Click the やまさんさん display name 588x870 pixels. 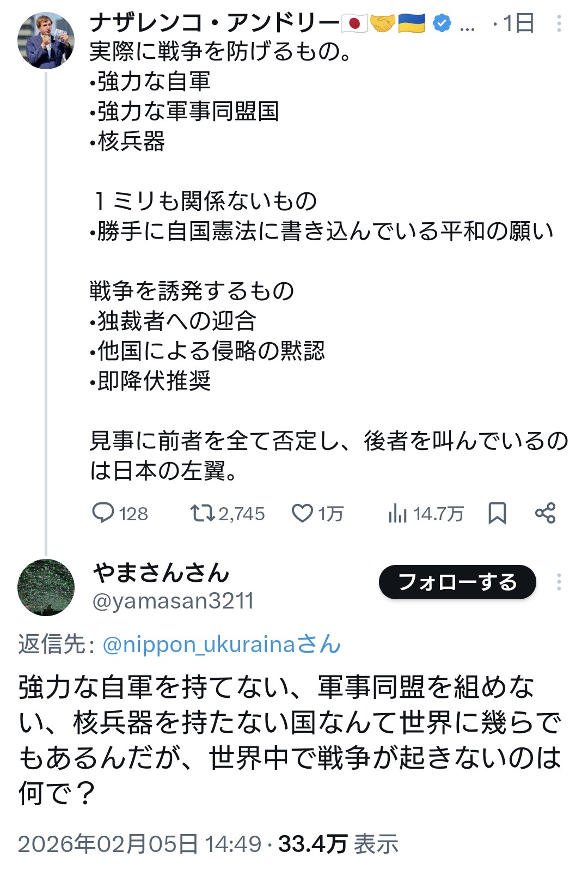tap(161, 573)
